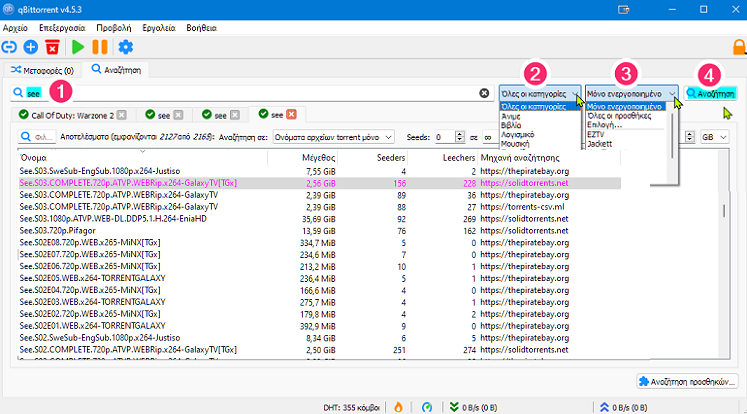Select See.S03.720p.Pifagor row
Image resolution: width=747 pixels, height=414 pixels.
click(x=319, y=231)
